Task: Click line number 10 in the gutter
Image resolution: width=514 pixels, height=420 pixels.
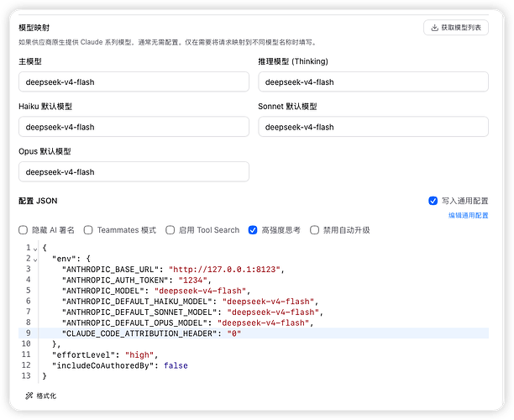Action: point(26,344)
